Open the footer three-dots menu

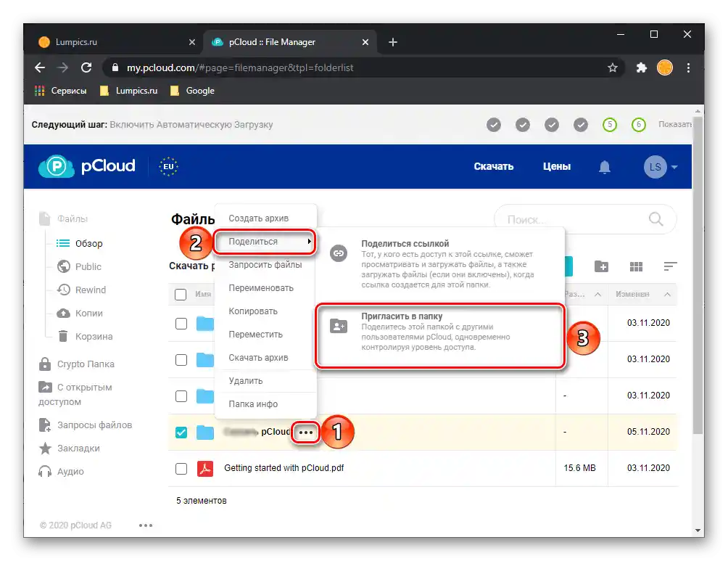(x=146, y=525)
